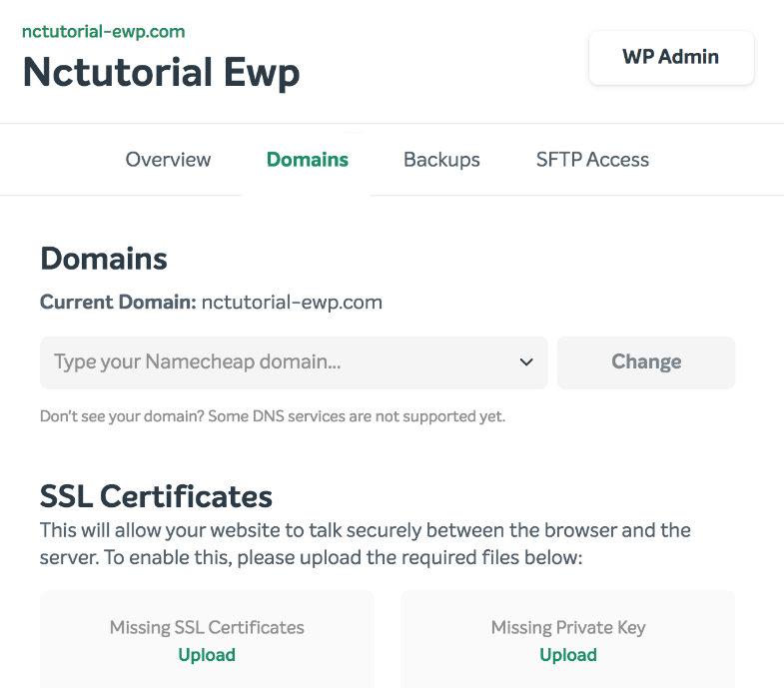Select the Missing SSL Certificates label
Image resolution: width=784 pixels, height=688 pixels.
[207, 627]
